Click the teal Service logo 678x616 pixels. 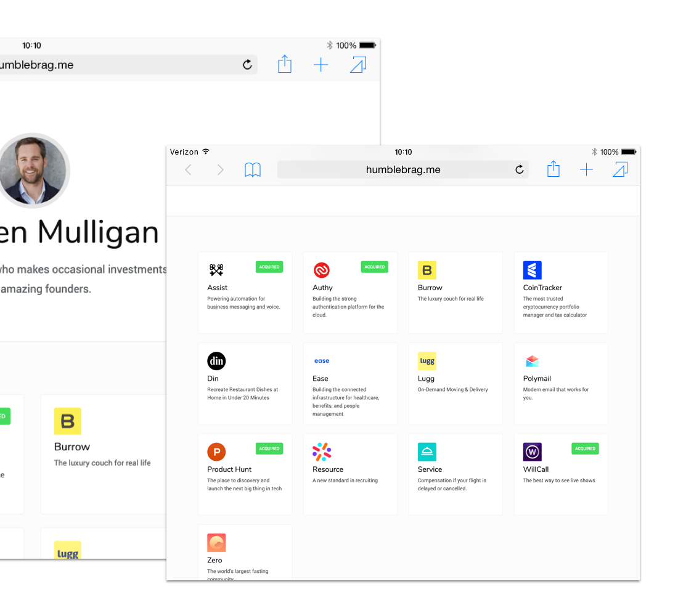[x=427, y=452]
